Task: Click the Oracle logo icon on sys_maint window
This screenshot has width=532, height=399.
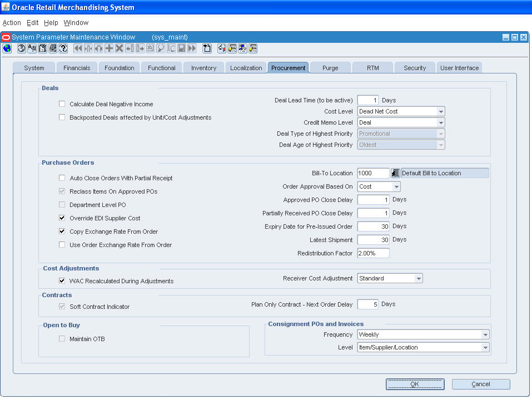Action: pyautogui.click(x=6, y=37)
